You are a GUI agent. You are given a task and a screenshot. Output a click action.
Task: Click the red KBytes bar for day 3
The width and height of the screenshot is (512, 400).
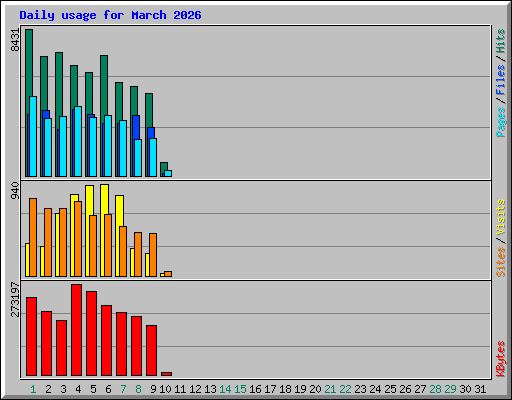61,348
